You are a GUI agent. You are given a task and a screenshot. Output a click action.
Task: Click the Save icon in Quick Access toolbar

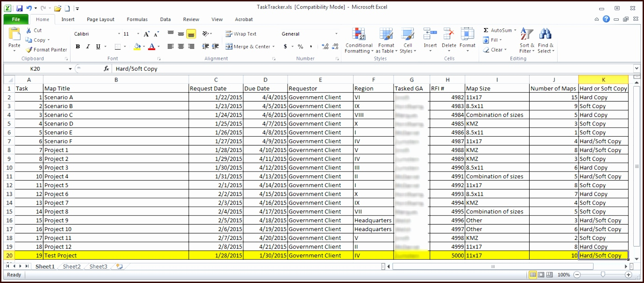click(x=19, y=8)
